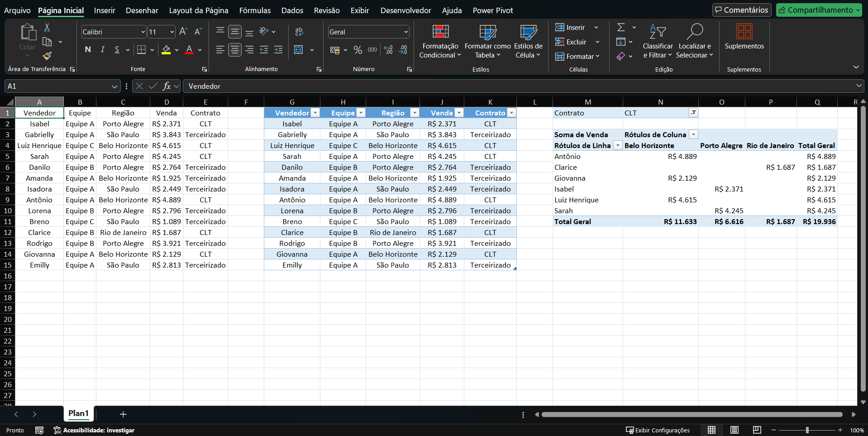
Task: Switch to the Inserir ribbon tab
Action: [x=105, y=10]
